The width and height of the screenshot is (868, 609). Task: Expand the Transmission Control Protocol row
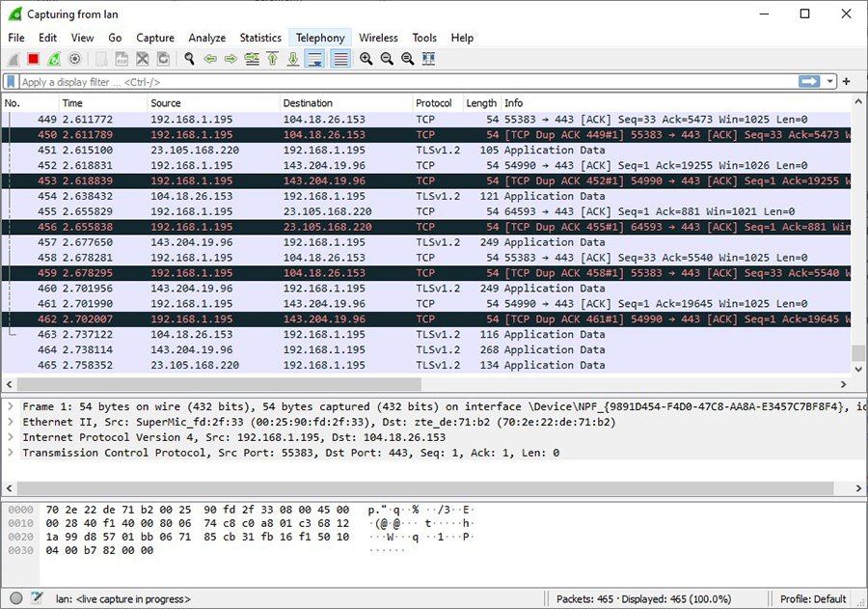[10, 453]
